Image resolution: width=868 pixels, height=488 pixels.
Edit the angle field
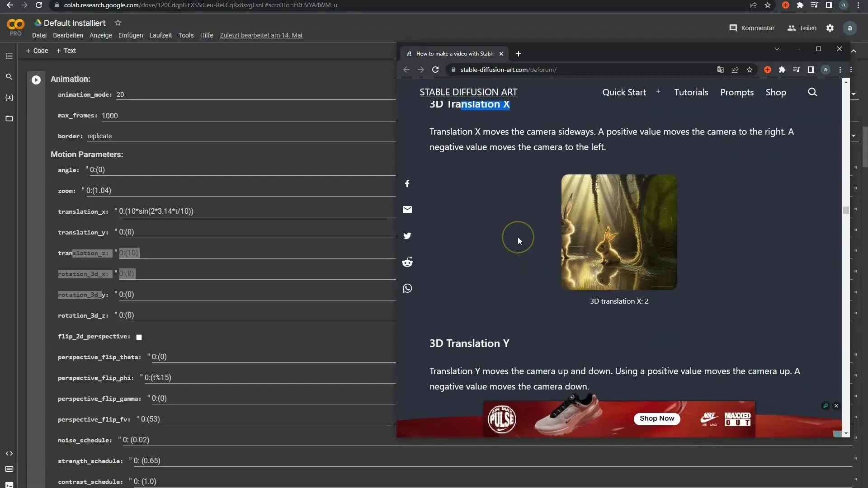(243, 170)
